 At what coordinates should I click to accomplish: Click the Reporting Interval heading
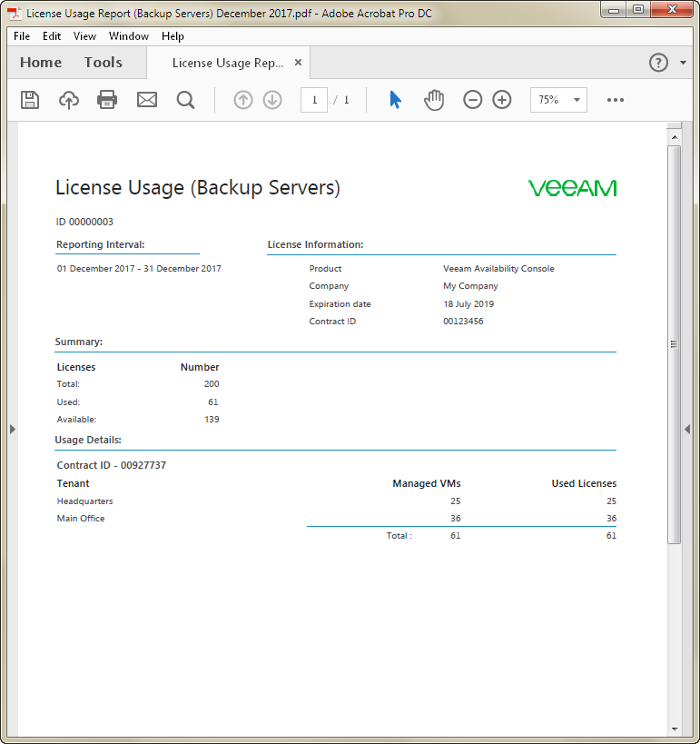(101, 244)
